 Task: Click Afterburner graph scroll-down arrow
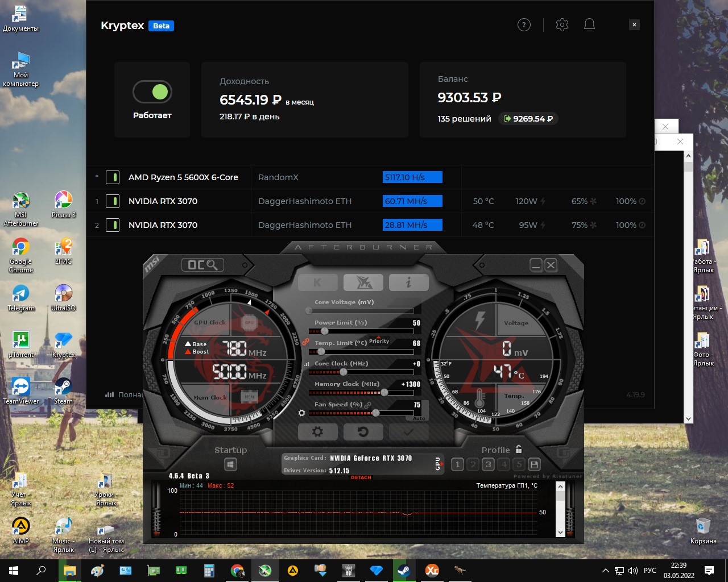[560, 533]
